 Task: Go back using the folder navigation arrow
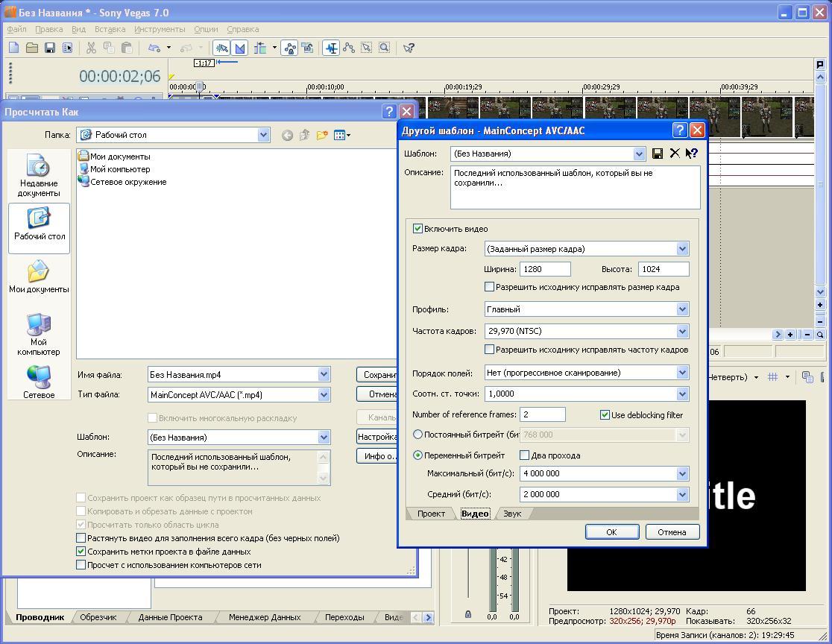[287, 135]
